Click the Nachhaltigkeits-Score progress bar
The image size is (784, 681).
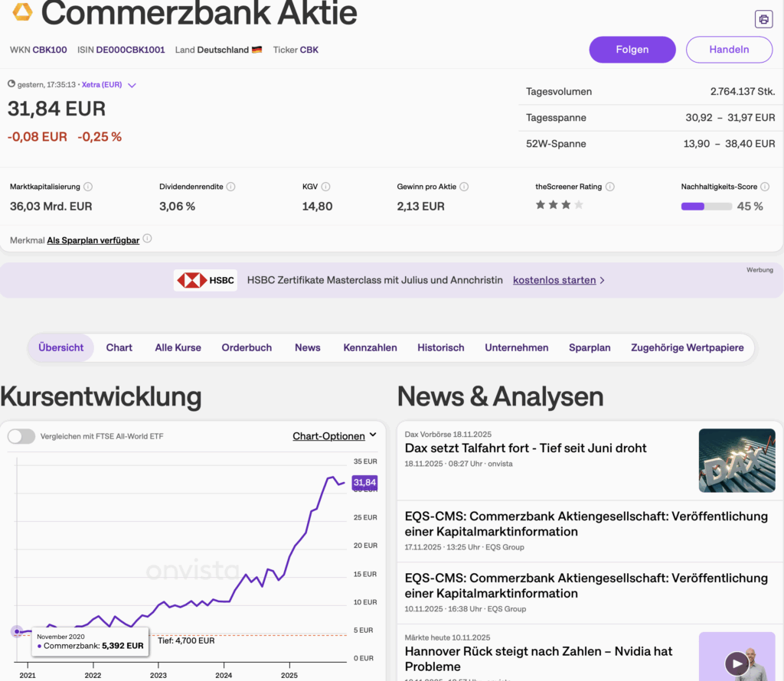pos(706,207)
